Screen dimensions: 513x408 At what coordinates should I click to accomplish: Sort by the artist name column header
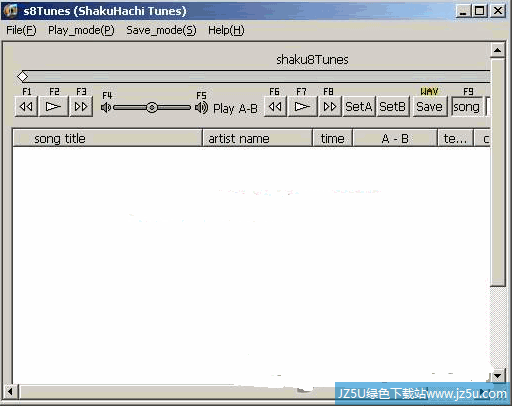[257, 138]
